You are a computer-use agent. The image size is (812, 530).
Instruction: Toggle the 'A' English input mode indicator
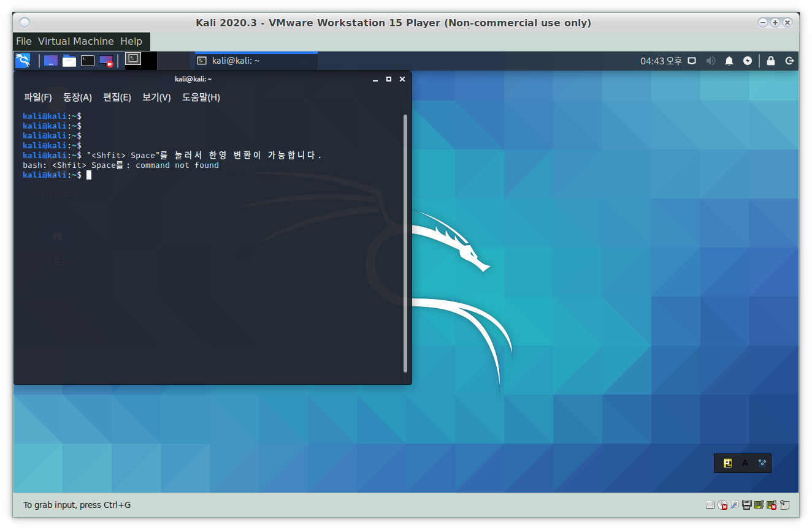coord(745,463)
